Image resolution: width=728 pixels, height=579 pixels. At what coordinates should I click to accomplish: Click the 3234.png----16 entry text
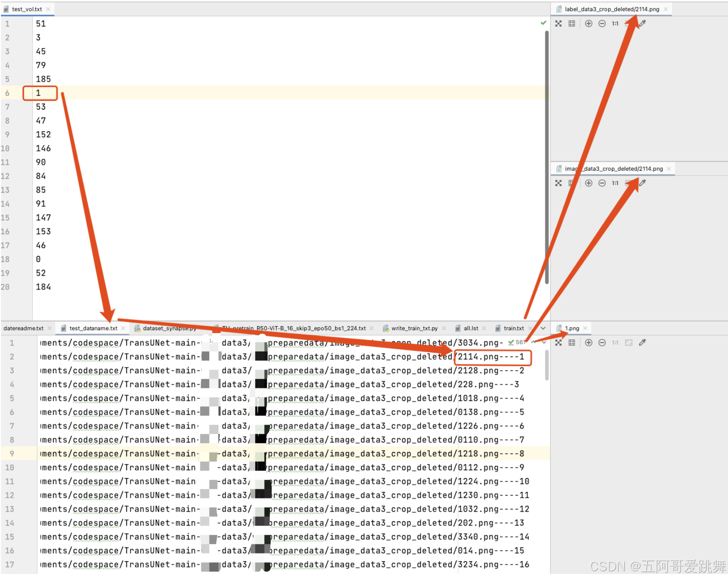pos(493,565)
